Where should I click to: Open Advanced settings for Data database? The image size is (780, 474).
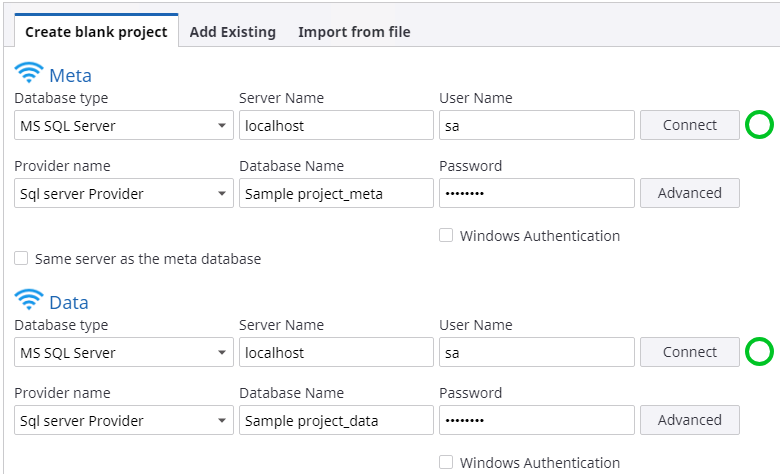point(689,420)
